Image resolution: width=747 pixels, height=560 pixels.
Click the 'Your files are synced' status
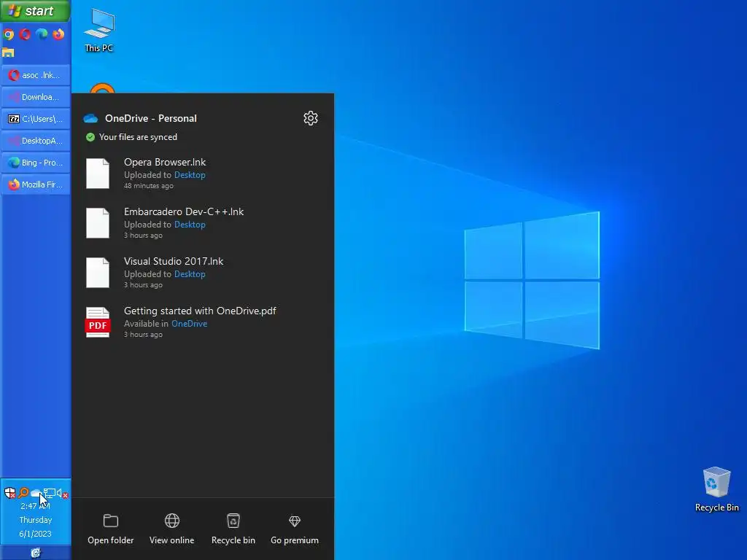138,137
